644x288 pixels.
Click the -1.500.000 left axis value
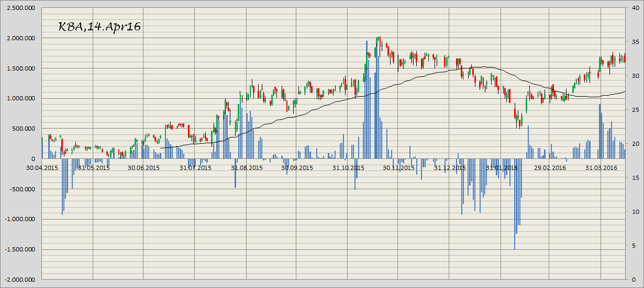click(20, 249)
